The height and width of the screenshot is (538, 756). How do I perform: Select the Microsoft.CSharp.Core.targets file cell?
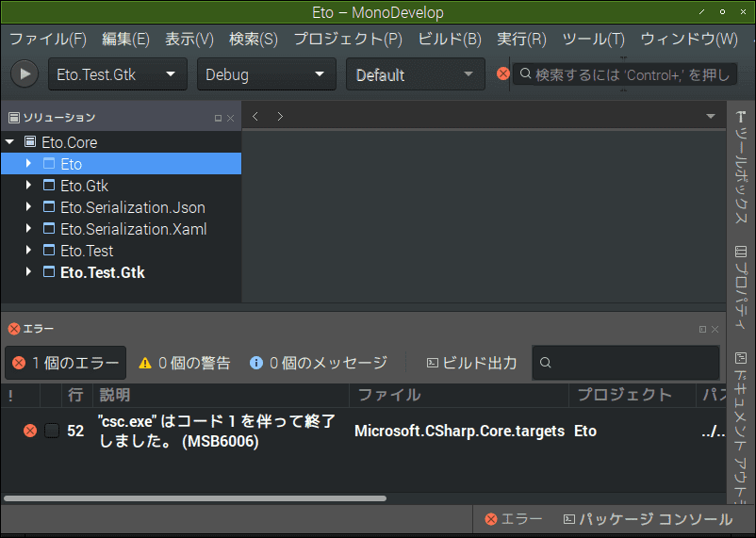[x=459, y=431]
